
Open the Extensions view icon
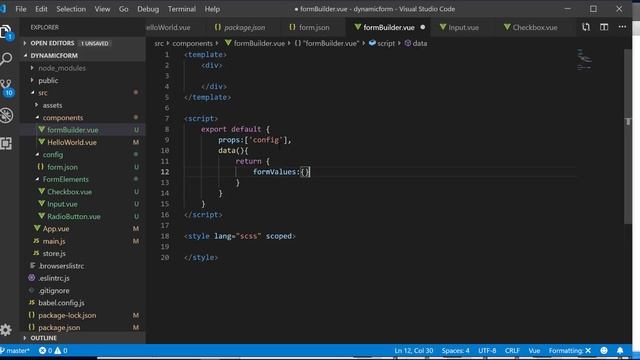7,143
